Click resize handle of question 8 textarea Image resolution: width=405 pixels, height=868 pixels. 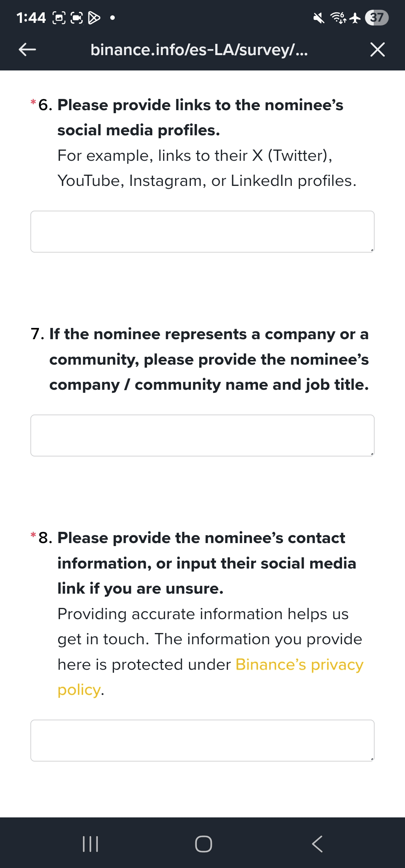372,759
